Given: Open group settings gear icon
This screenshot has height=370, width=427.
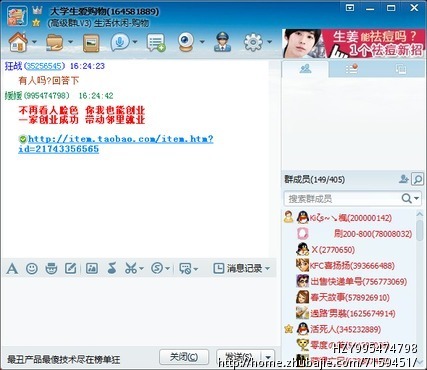Looking at the screenshot, I should [x=253, y=42].
